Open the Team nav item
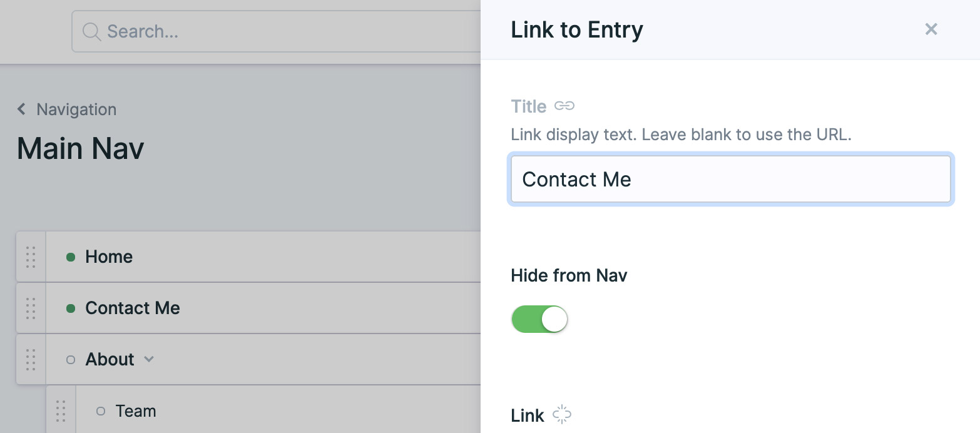The height and width of the screenshot is (433, 980). tap(136, 411)
